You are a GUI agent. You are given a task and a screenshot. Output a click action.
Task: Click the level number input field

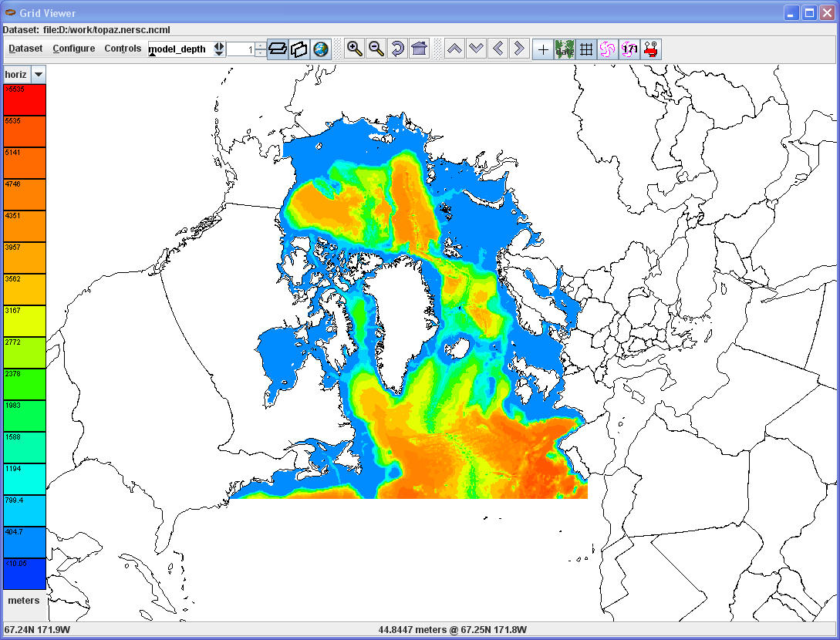[x=241, y=49]
